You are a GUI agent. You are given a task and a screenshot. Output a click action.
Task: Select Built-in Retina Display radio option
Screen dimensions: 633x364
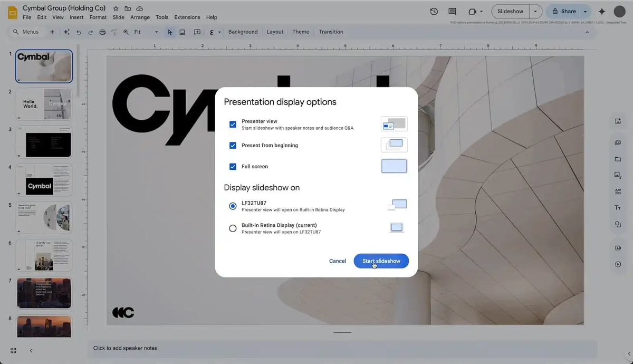(233, 228)
